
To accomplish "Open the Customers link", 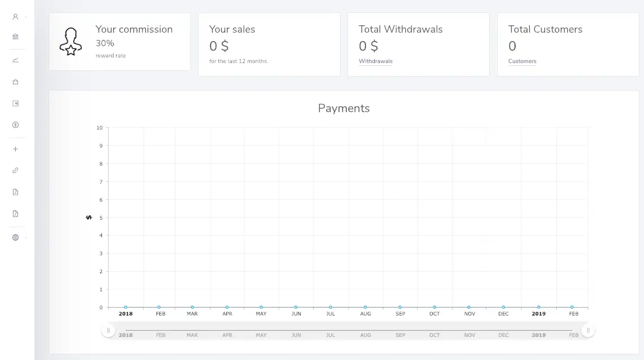I will (522, 61).
